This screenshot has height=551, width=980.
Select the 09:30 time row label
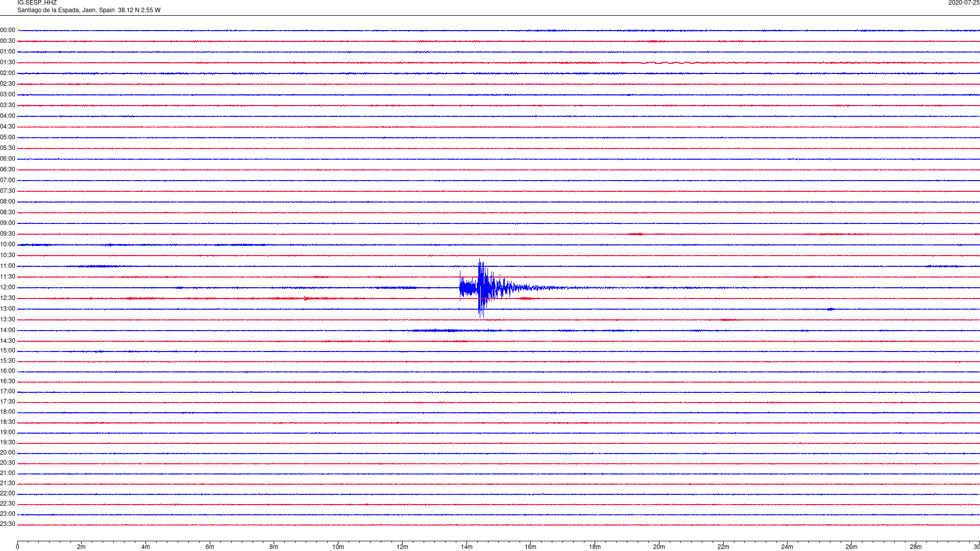pyautogui.click(x=8, y=234)
